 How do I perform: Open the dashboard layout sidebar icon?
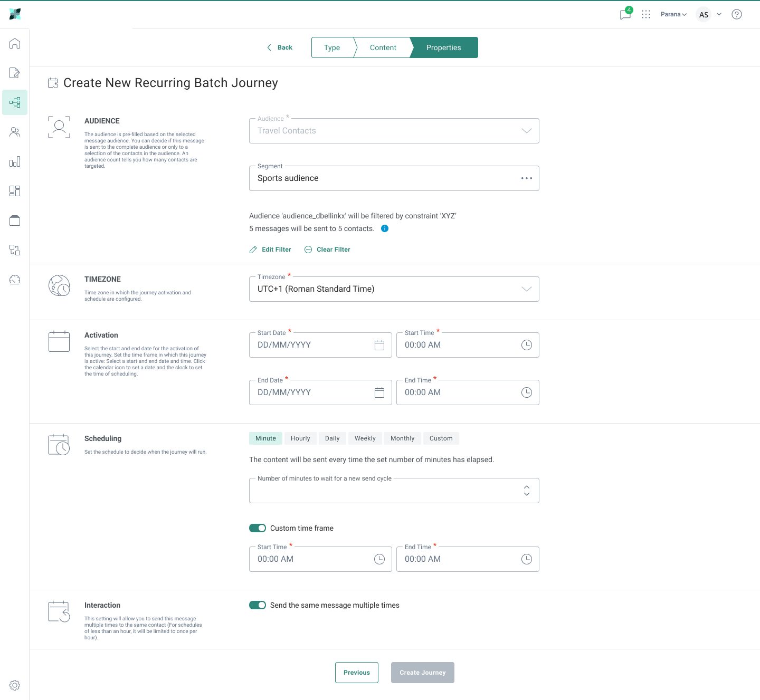[x=15, y=191]
